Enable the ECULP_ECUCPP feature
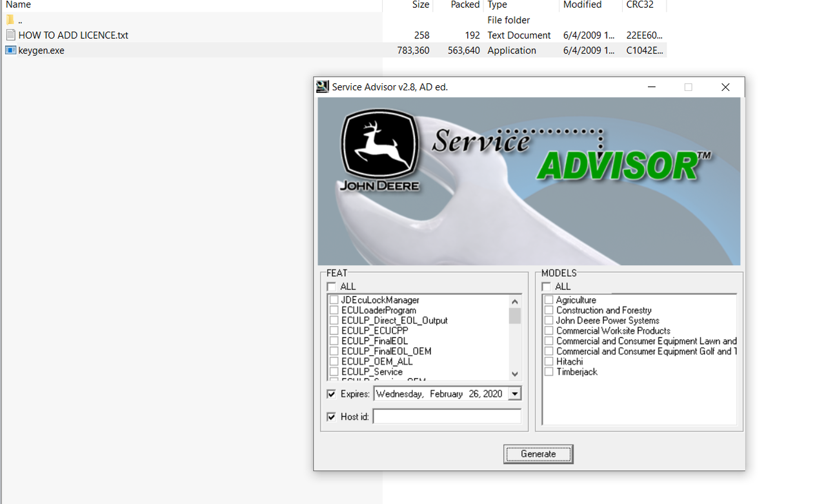826x504 pixels. [334, 331]
